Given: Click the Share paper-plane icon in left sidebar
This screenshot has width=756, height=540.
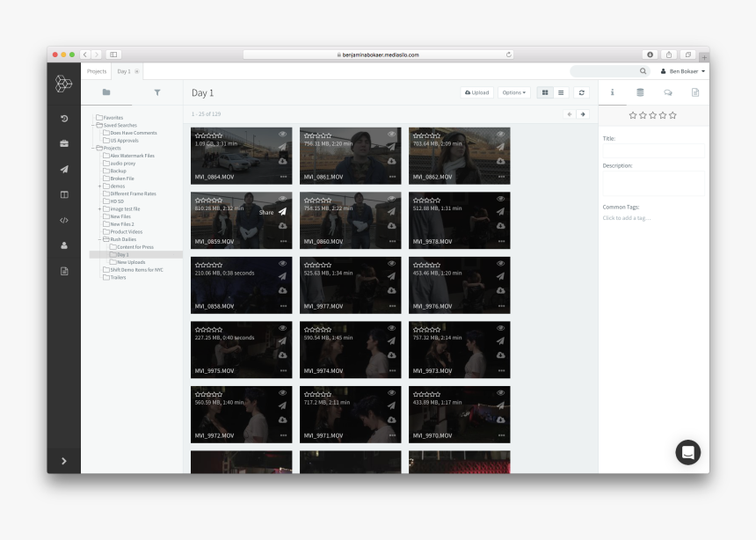Looking at the screenshot, I should point(63,169).
